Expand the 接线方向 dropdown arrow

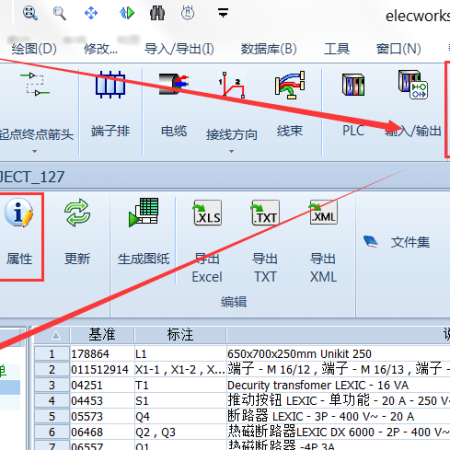(231, 151)
